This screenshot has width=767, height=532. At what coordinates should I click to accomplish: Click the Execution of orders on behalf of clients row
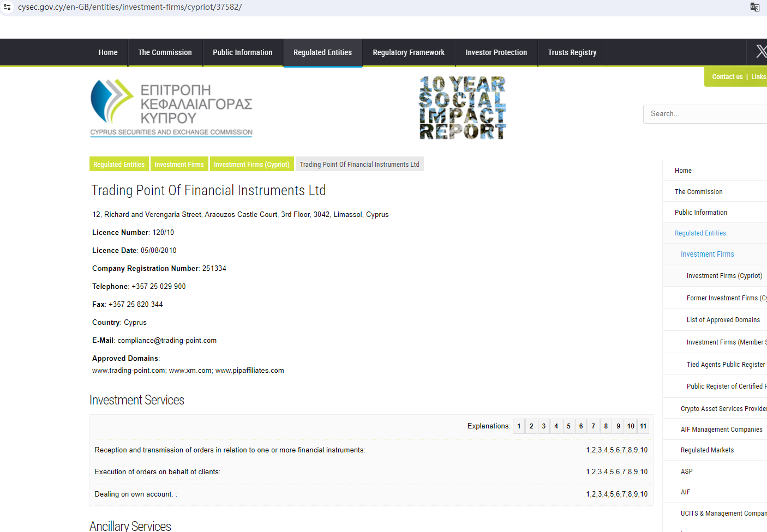(371, 472)
